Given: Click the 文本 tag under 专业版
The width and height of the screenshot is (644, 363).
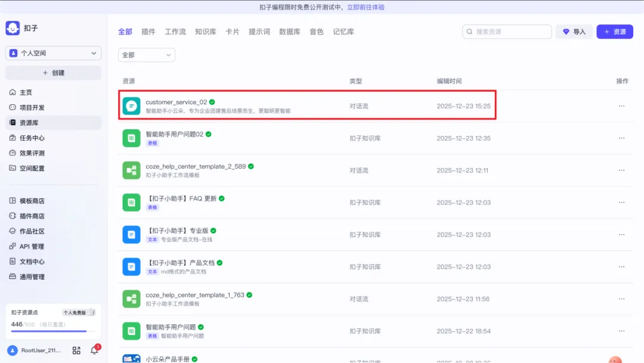Looking at the screenshot, I should coord(153,240).
